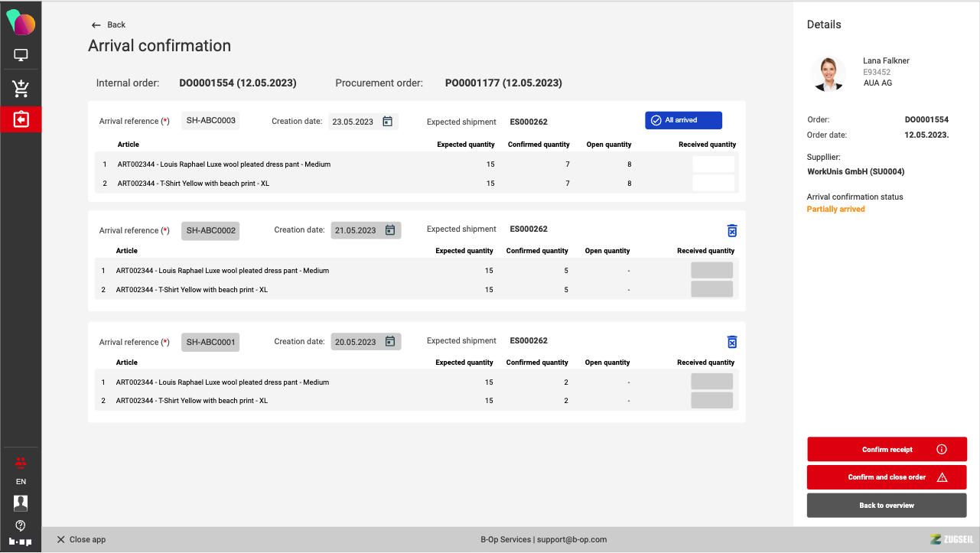Open the monitor dashboard icon in sidebar
Image resolution: width=980 pixels, height=553 pixels.
point(21,55)
